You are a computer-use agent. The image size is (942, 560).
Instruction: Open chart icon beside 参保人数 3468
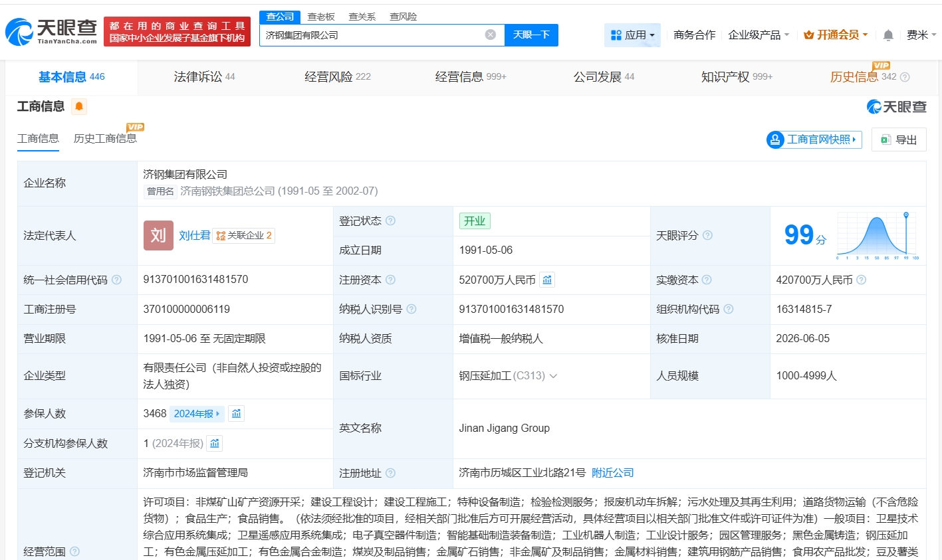237,413
